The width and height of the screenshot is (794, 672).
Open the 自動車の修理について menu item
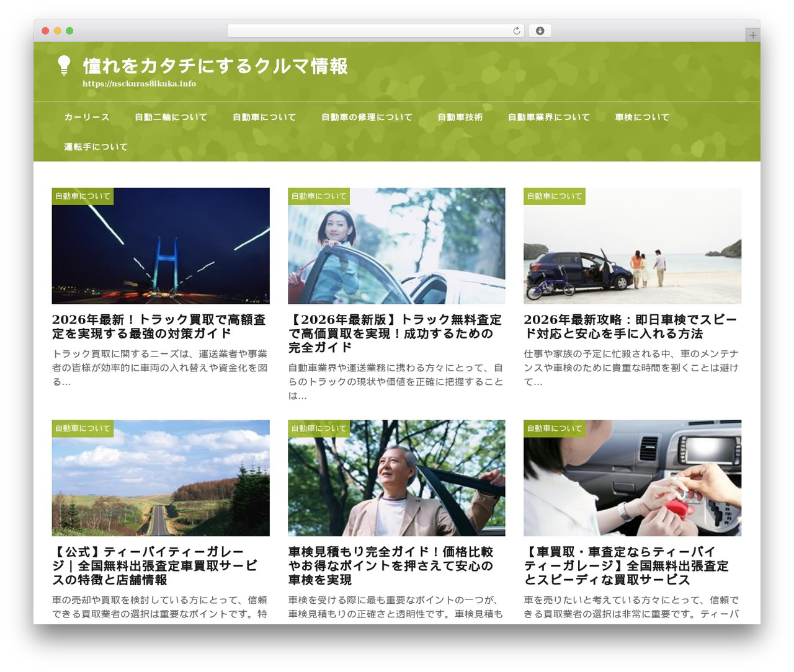tap(367, 117)
